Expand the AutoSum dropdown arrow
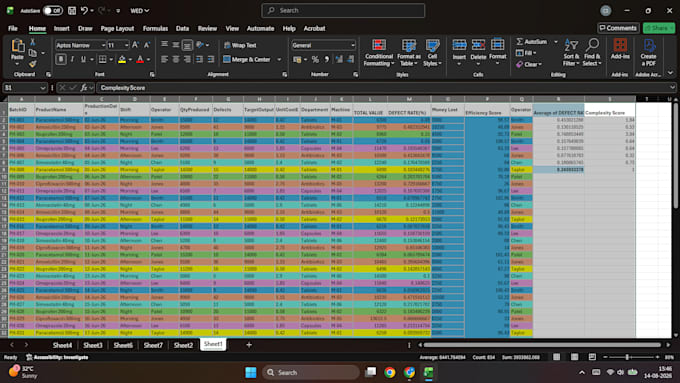The image size is (680, 383). pos(556,42)
